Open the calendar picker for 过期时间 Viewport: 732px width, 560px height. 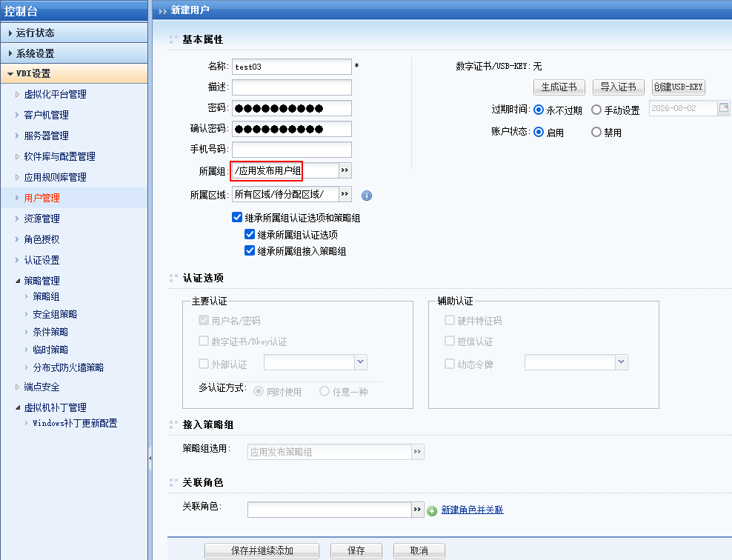[x=725, y=109]
